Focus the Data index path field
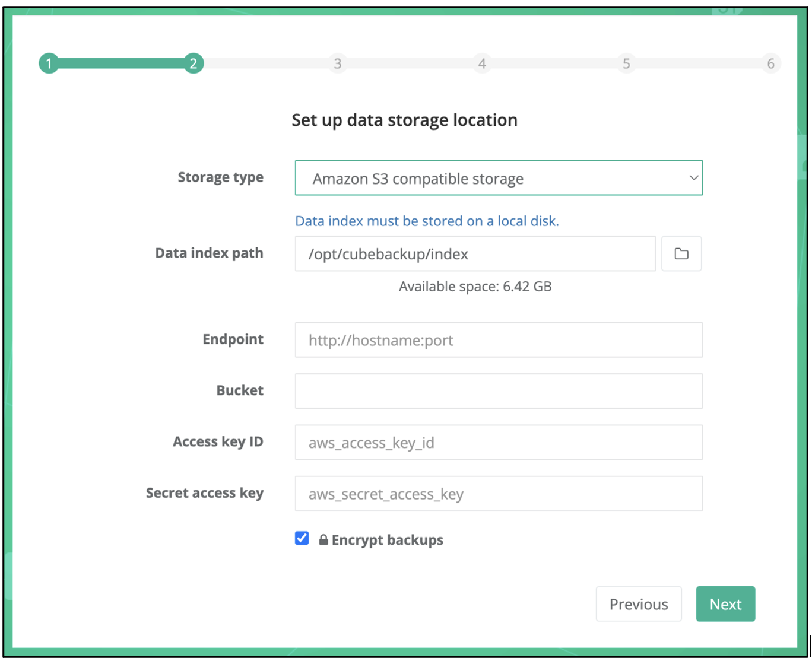Image resolution: width=812 pixels, height=661 pixels. pos(475,254)
